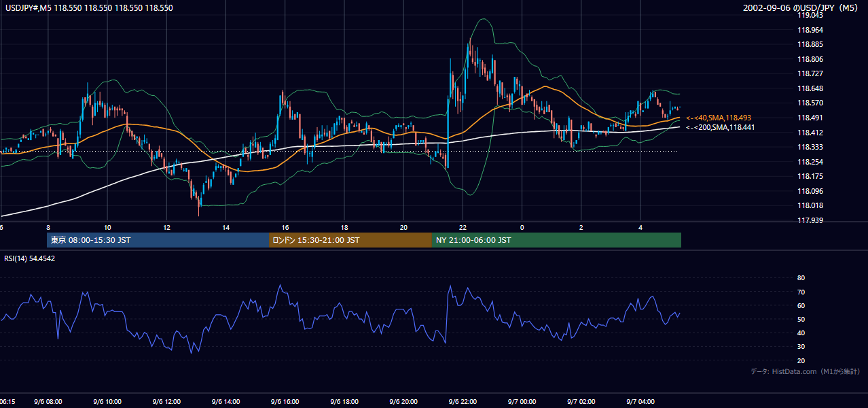The image size is (868, 408).
Task: Click the 9/6 22:00 date label
Action: [463, 402]
